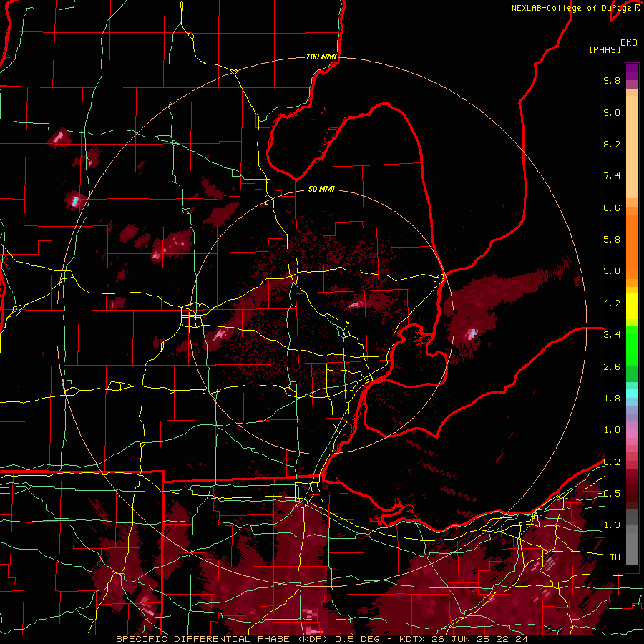644x644 pixels.
Task: Click the 9.8 value on color scale
Action: pos(612,80)
